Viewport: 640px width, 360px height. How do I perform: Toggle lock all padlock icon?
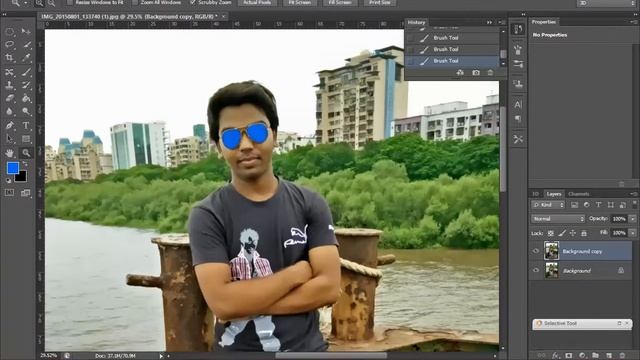point(584,233)
